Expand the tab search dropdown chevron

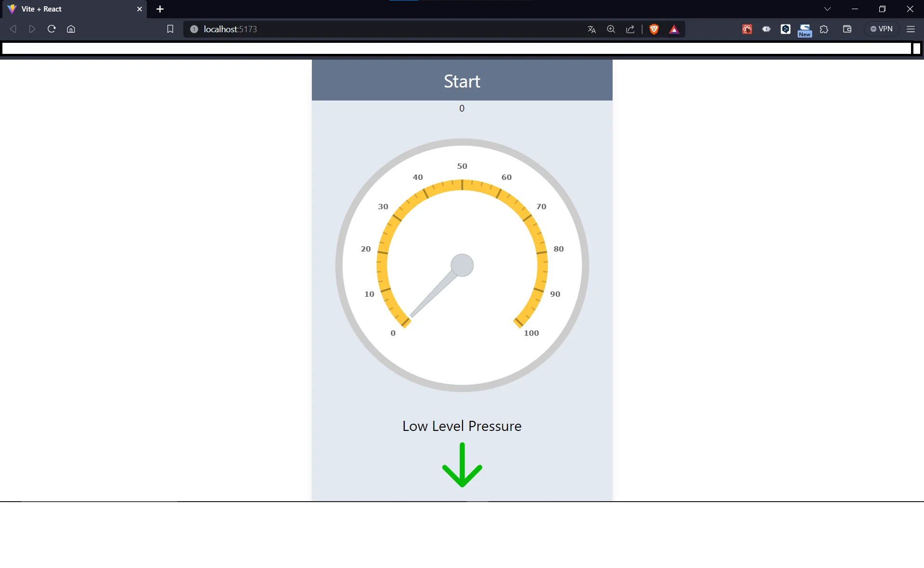pos(827,9)
